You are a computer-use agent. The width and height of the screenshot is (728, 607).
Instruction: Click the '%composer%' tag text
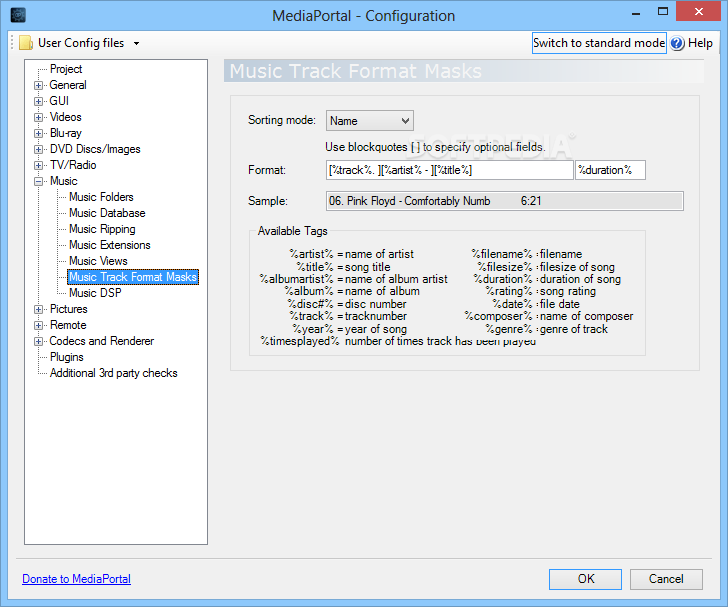tap(498, 316)
